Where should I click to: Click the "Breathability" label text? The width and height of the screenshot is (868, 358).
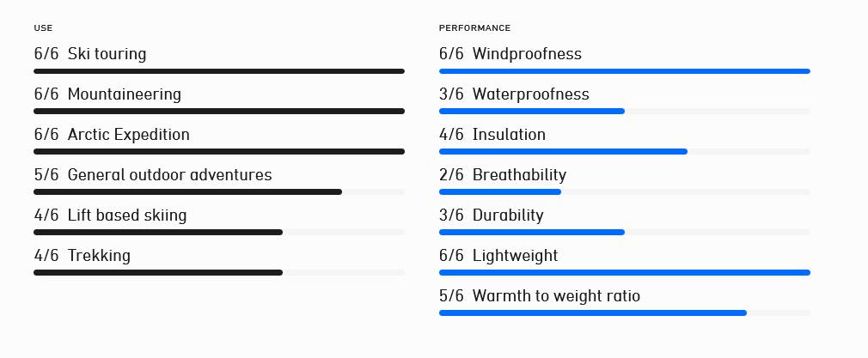[519, 175]
